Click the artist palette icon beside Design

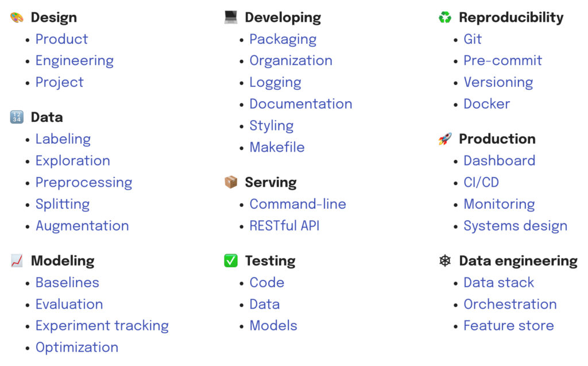point(17,17)
